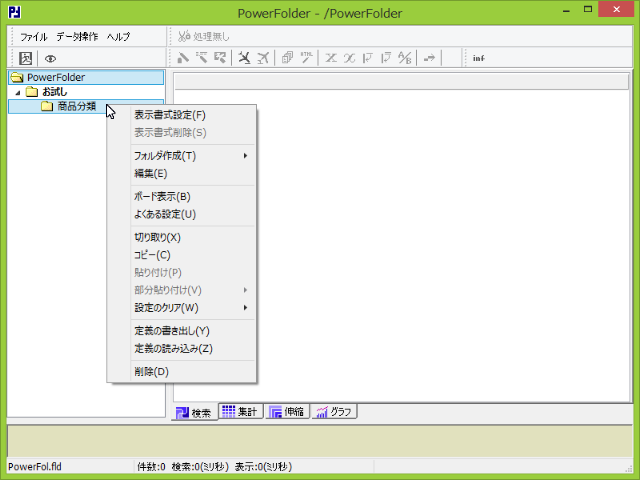Choose よくある設定(U) from context menu
Viewport: 640px width, 480px height.
click(182, 214)
